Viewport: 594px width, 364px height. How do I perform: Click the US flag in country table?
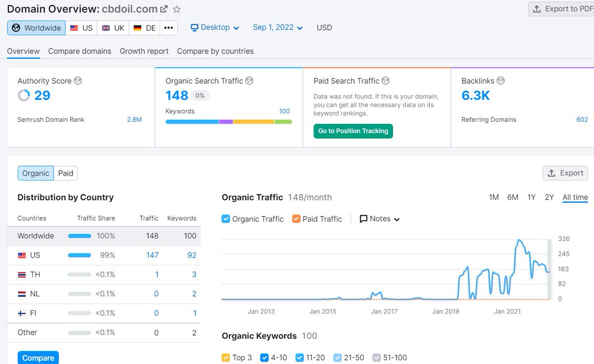point(22,255)
